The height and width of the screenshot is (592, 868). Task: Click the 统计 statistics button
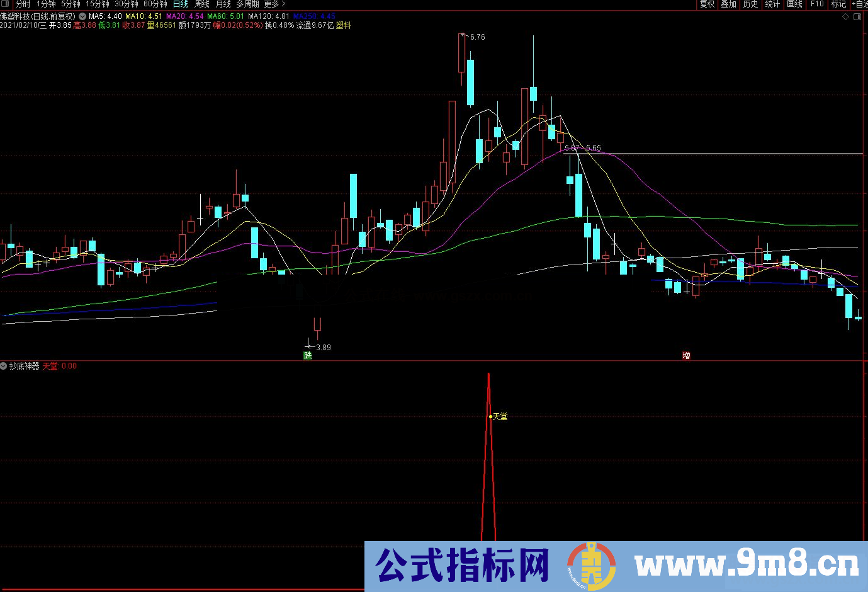[772, 4]
